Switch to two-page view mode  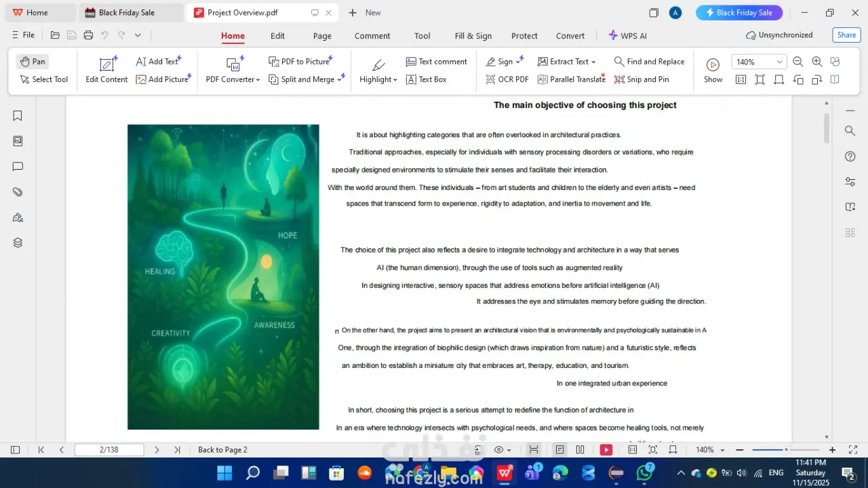pos(580,450)
